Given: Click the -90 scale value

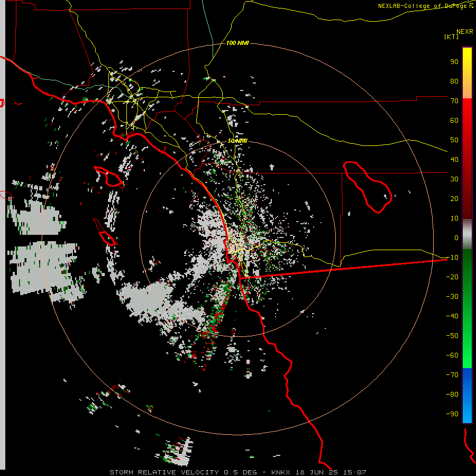Looking at the screenshot, I should coord(452,414).
